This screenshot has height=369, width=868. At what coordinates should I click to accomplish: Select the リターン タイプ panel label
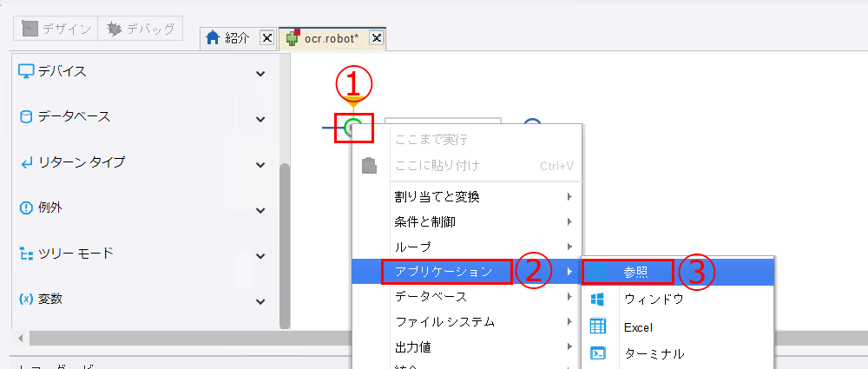pyautogui.click(x=82, y=162)
